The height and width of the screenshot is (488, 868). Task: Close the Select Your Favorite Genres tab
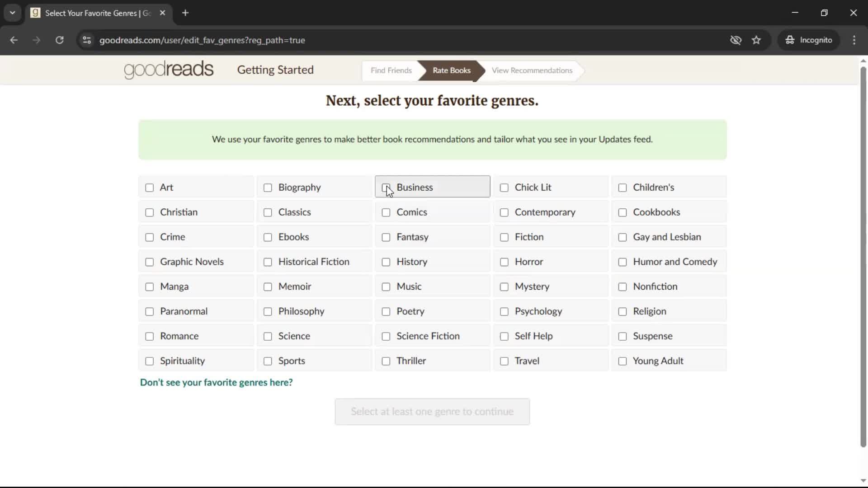pos(162,13)
